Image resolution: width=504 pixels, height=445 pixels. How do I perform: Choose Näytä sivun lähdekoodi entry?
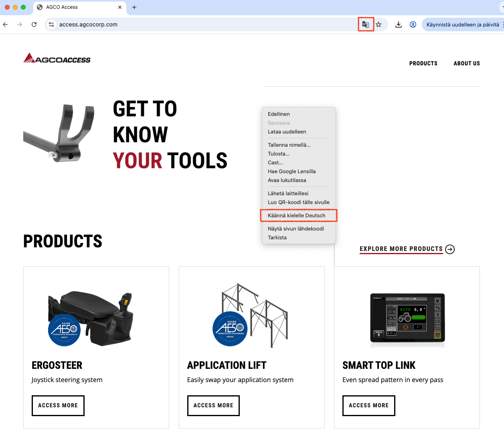click(299, 229)
